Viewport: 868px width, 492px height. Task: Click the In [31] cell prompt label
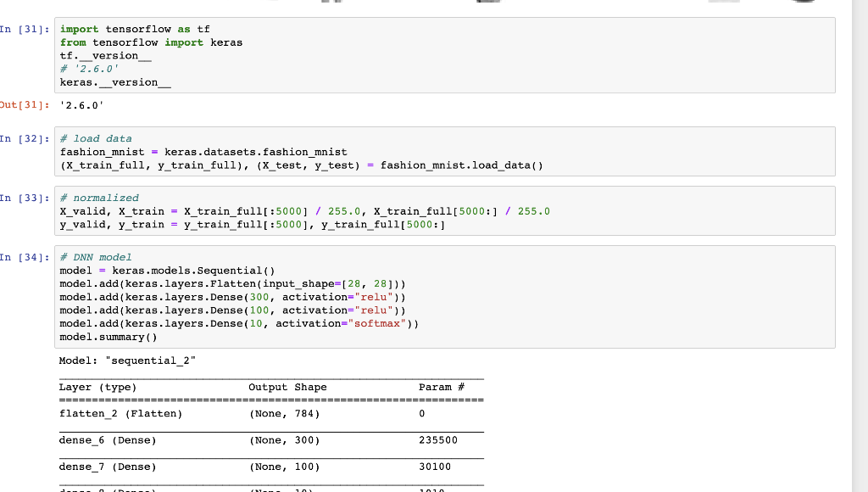coord(21,29)
